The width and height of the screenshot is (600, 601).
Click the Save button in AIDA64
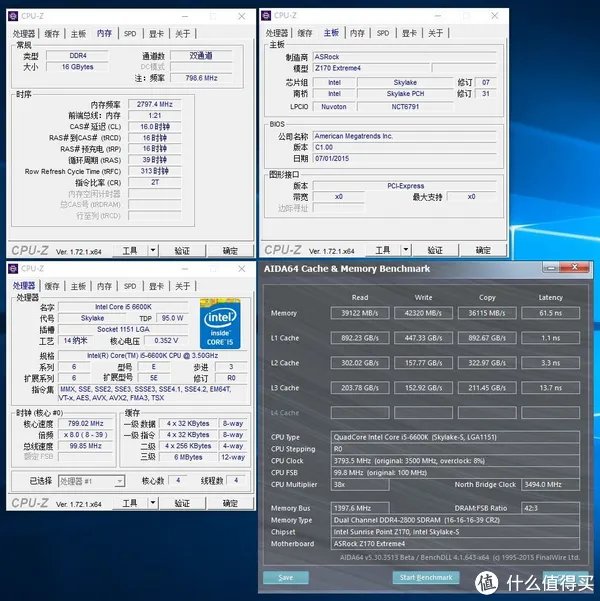click(286, 577)
